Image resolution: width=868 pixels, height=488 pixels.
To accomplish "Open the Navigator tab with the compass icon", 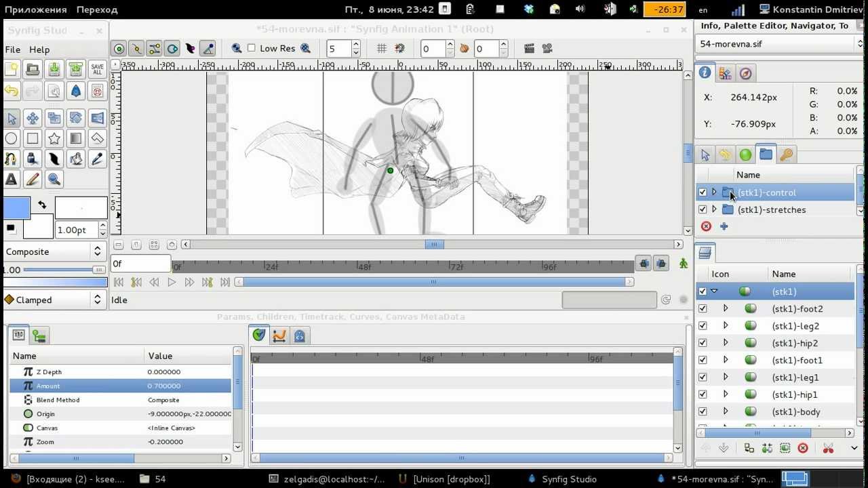I will click(745, 73).
